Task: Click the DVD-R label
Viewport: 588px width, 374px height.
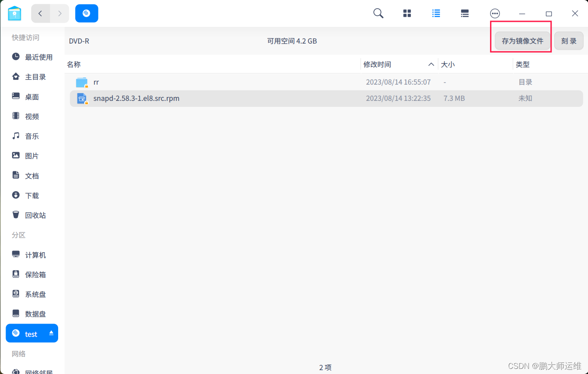Action: tap(79, 41)
